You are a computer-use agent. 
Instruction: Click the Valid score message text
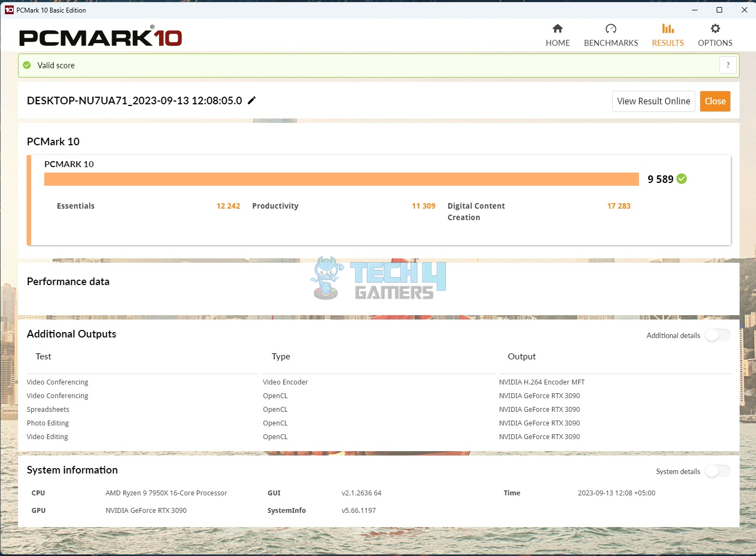[56, 65]
